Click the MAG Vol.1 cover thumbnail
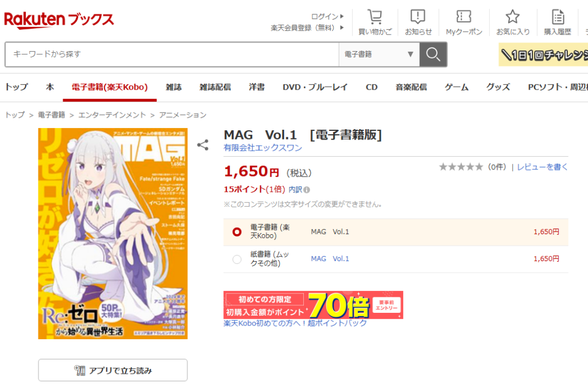The height and width of the screenshot is (392, 588). (113, 234)
